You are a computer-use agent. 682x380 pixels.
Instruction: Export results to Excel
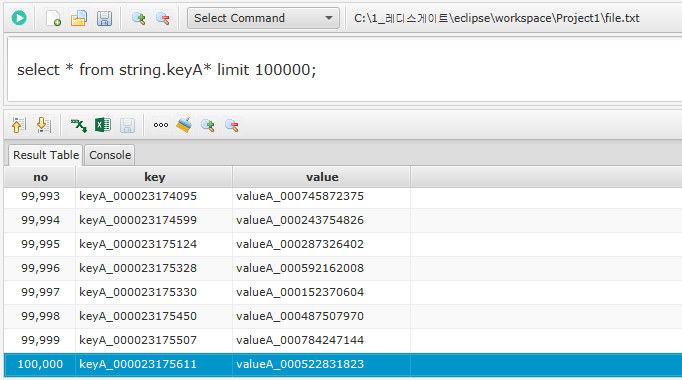coord(103,125)
